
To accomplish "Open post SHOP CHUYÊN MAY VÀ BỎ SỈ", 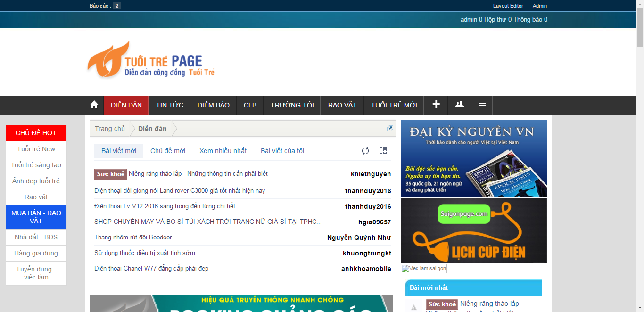I will (x=207, y=222).
